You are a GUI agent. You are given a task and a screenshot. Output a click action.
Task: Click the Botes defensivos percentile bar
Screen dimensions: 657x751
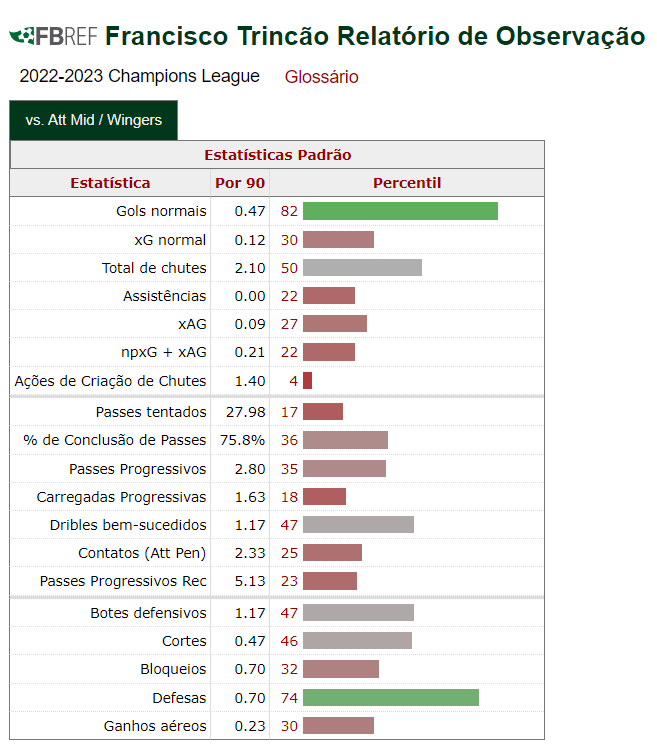(x=358, y=613)
